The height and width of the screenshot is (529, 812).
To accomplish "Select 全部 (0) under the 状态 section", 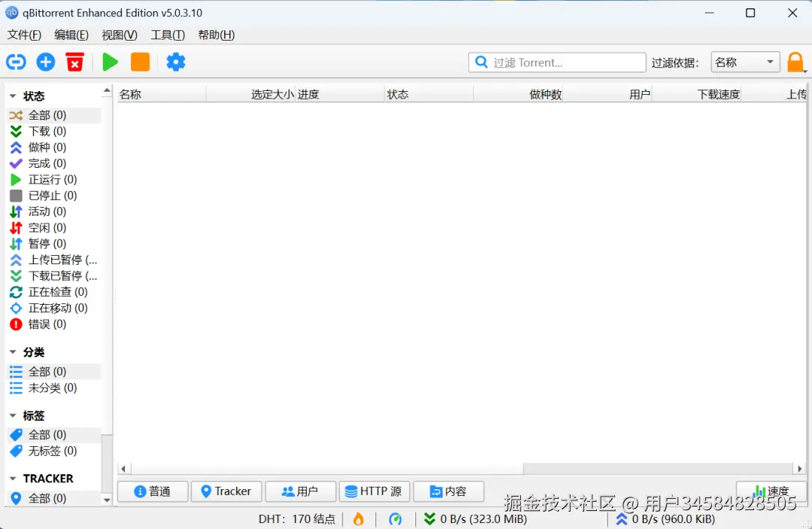I will [x=54, y=115].
